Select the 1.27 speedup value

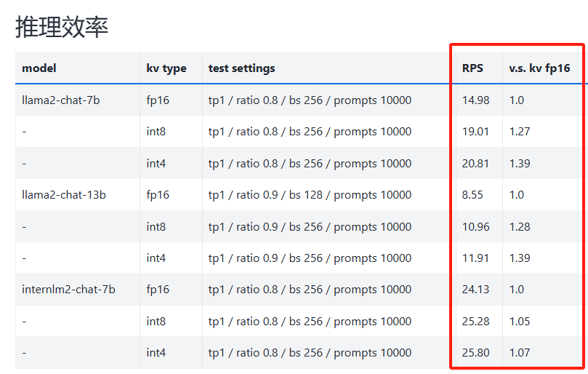pos(520,132)
